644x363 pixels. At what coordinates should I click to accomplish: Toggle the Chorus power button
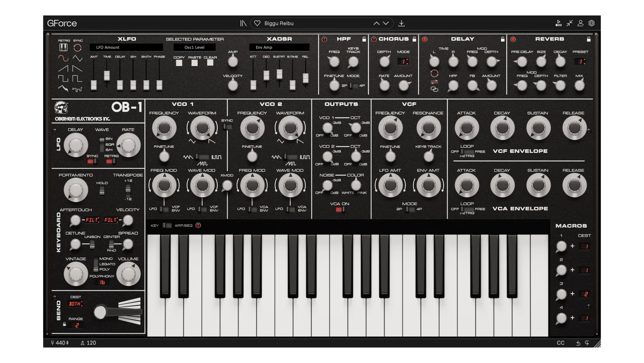coord(374,39)
